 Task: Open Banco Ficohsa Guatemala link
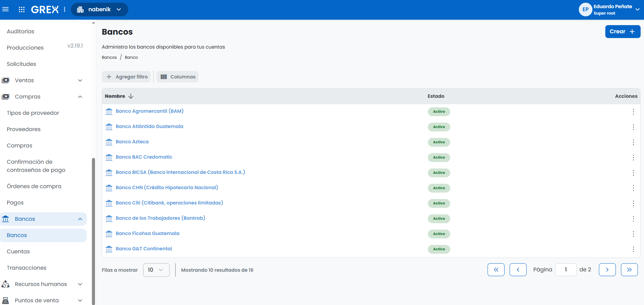click(x=148, y=233)
